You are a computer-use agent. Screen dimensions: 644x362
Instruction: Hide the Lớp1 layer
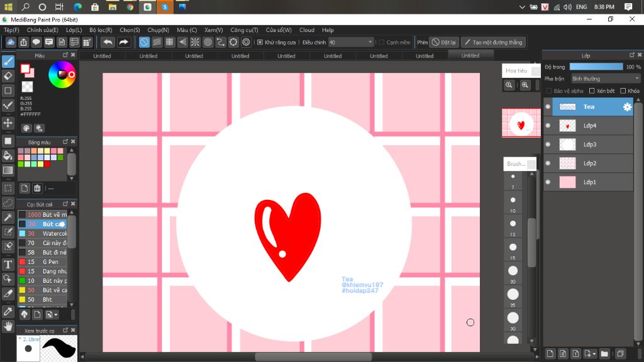click(x=548, y=182)
